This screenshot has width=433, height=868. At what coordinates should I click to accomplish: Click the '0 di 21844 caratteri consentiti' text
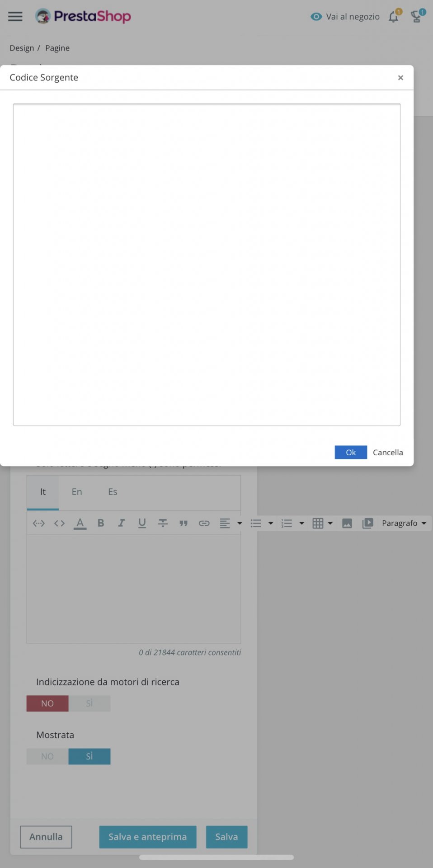pos(190,652)
